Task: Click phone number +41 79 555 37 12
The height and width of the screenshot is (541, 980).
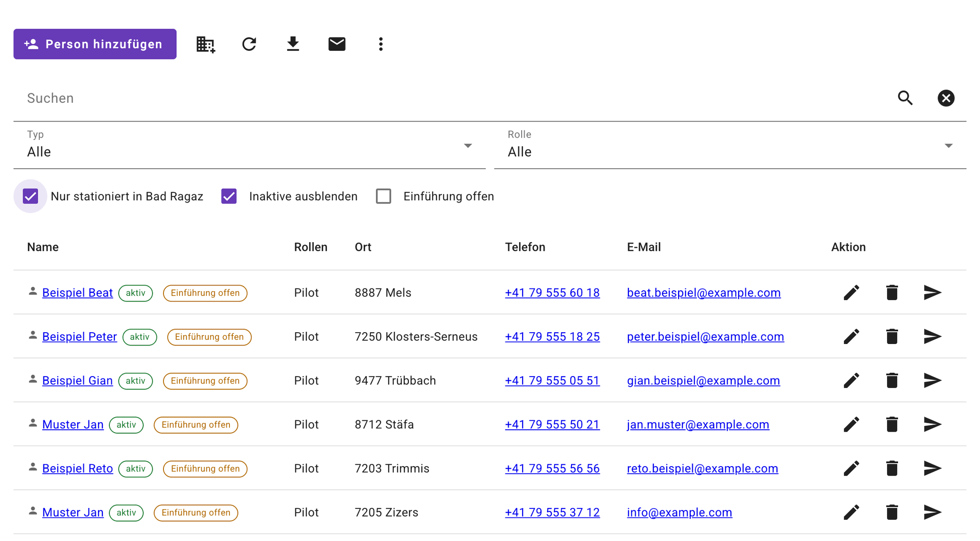Action: 552,512
